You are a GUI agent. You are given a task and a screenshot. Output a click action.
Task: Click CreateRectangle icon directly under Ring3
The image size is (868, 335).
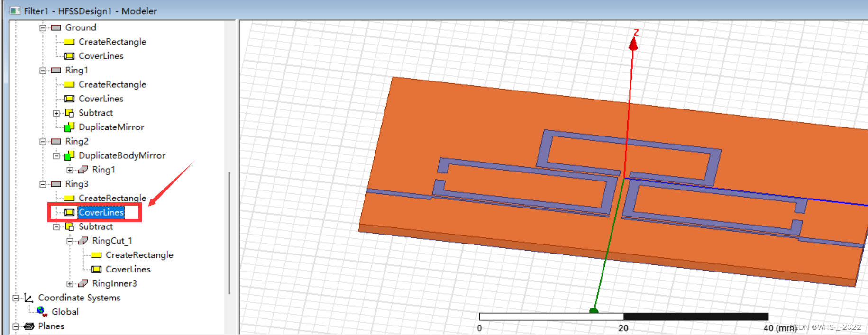tap(70, 199)
